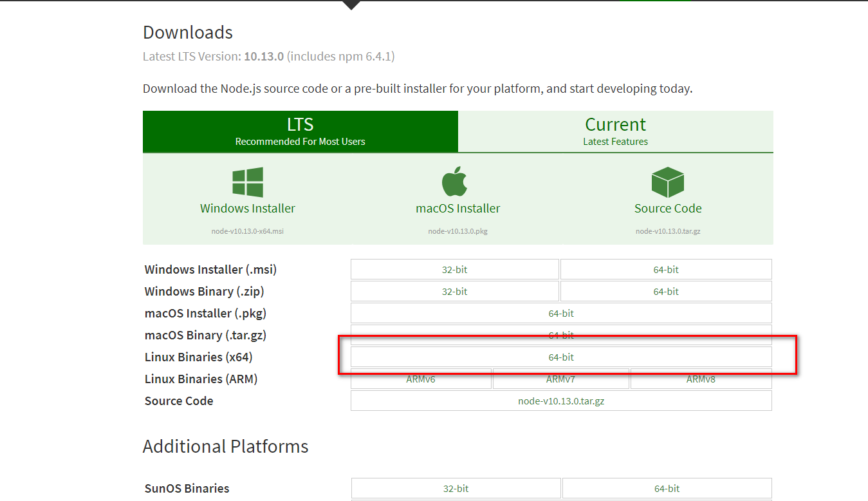Click the Latest LTS Version 10.13.0 text

[x=269, y=57]
